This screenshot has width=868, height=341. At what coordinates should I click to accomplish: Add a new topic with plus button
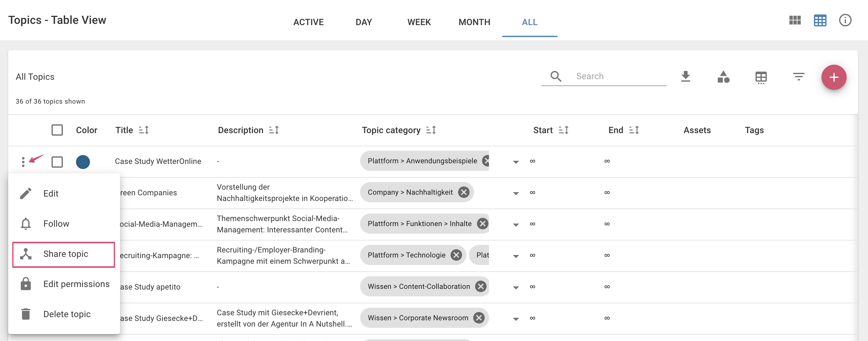(834, 78)
